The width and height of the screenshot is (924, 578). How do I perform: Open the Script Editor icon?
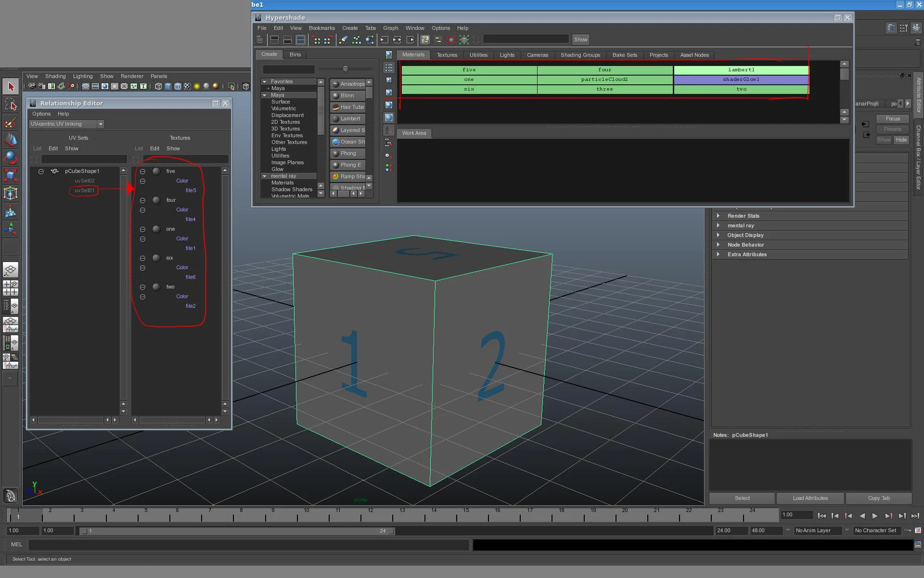(918, 545)
